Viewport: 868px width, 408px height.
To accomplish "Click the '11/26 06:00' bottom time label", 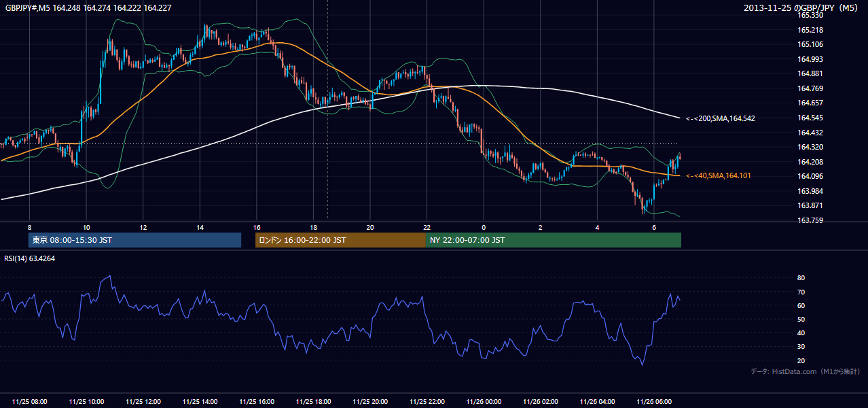I will pos(654,402).
